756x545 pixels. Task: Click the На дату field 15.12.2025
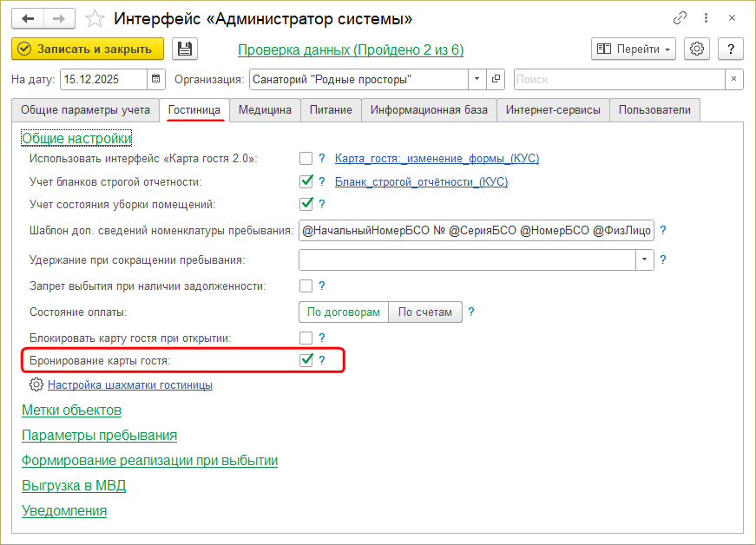click(103, 80)
